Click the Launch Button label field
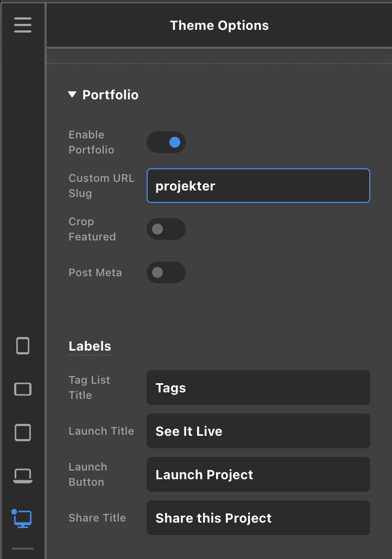392x559 pixels. [x=258, y=474]
